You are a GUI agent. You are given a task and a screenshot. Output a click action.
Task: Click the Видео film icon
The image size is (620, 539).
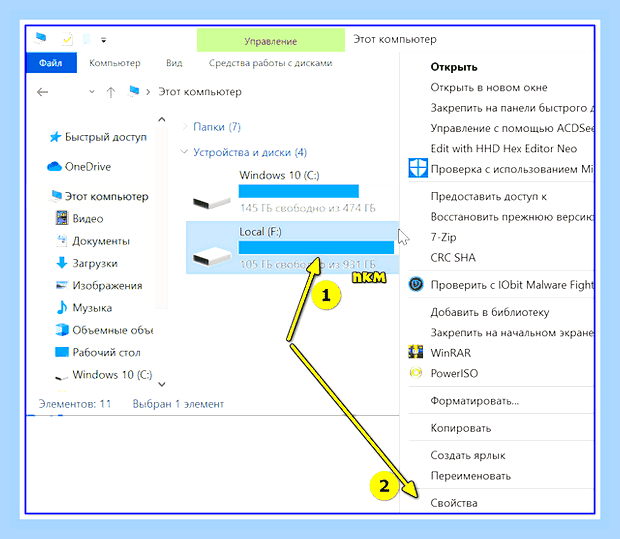pos(62,218)
